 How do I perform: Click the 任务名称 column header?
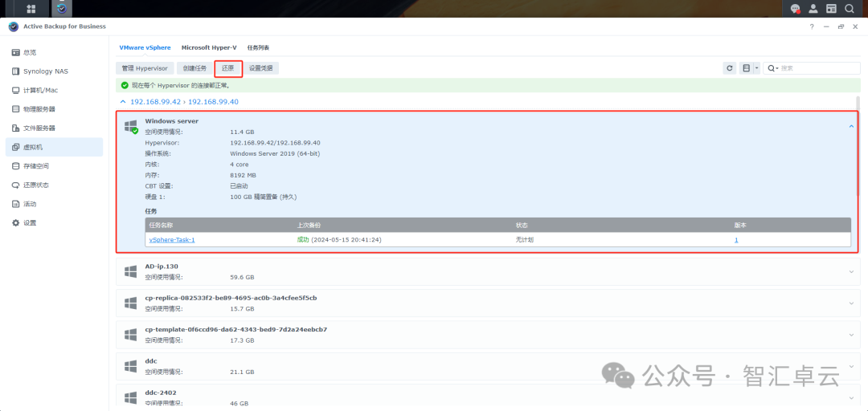pos(161,225)
